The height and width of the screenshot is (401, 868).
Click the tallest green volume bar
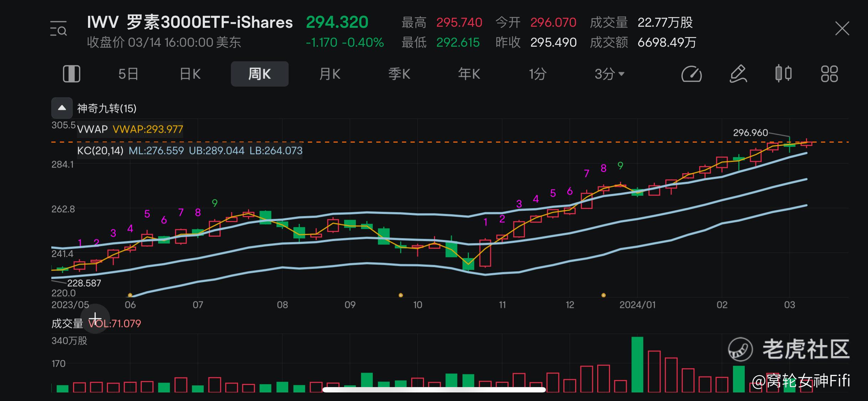coord(637,364)
